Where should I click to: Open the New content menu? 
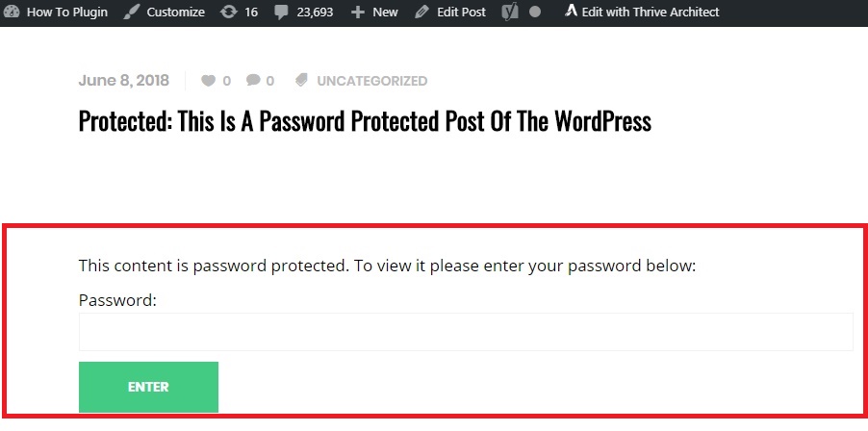click(x=385, y=12)
